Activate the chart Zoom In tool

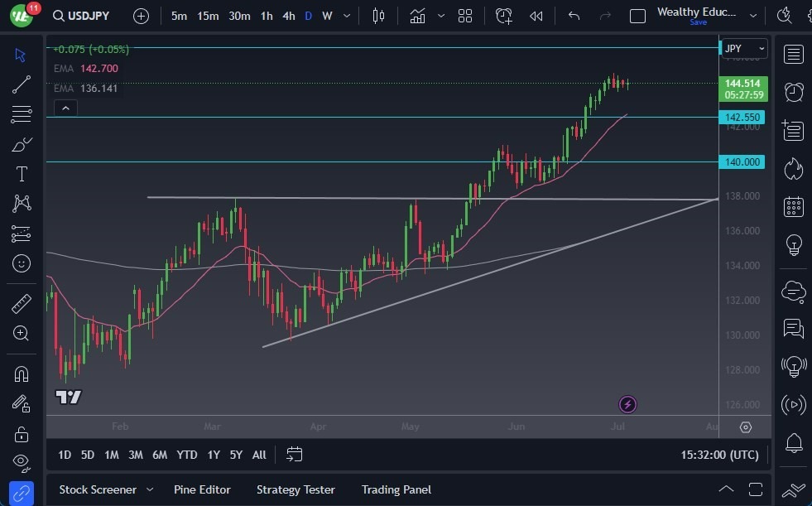[x=21, y=333]
